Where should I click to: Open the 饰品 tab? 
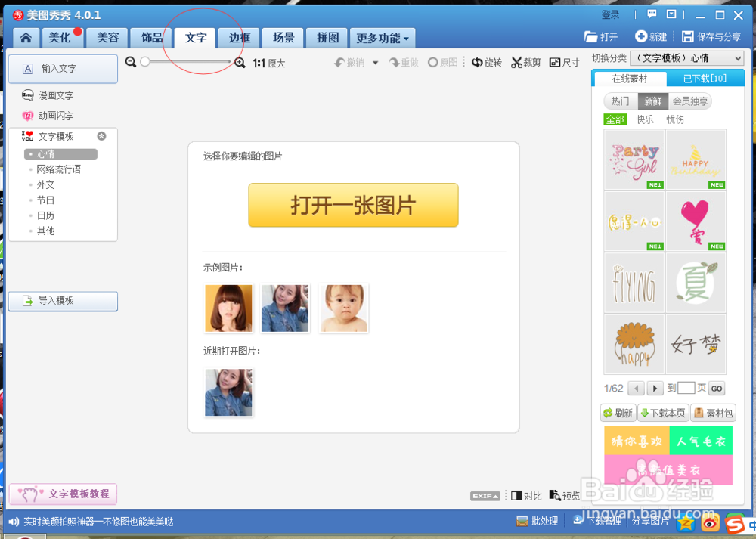(x=151, y=38)
